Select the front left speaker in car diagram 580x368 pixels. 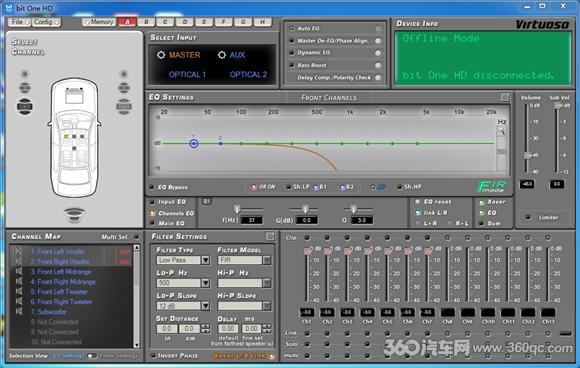24,107
